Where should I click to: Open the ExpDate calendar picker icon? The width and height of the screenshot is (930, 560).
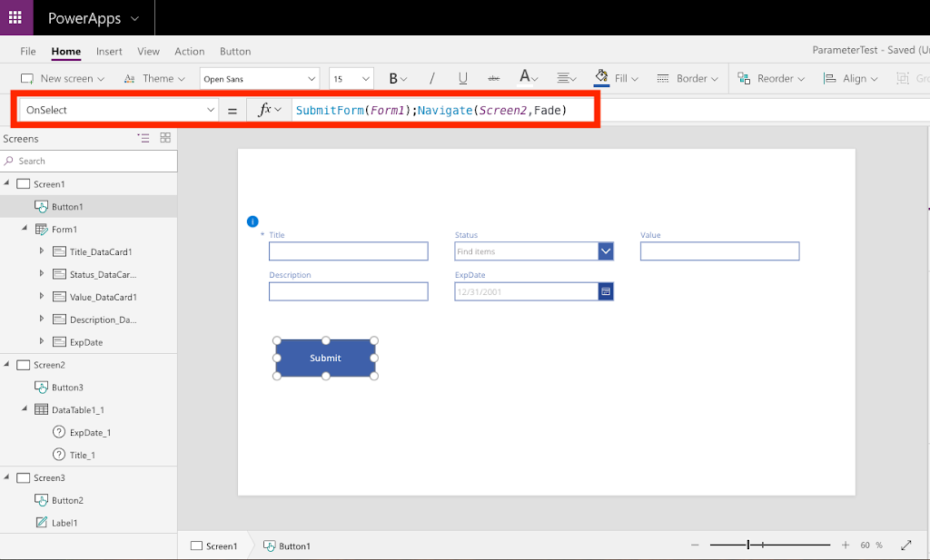(606, 291)
